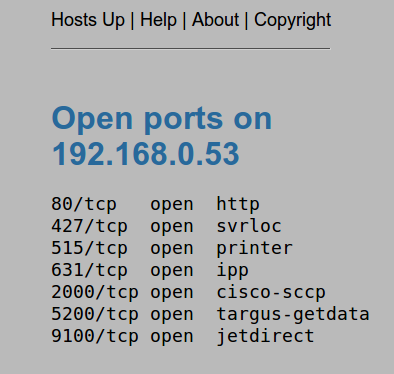Open the Hosts Up link
The image size is (394, 374).
88,20
